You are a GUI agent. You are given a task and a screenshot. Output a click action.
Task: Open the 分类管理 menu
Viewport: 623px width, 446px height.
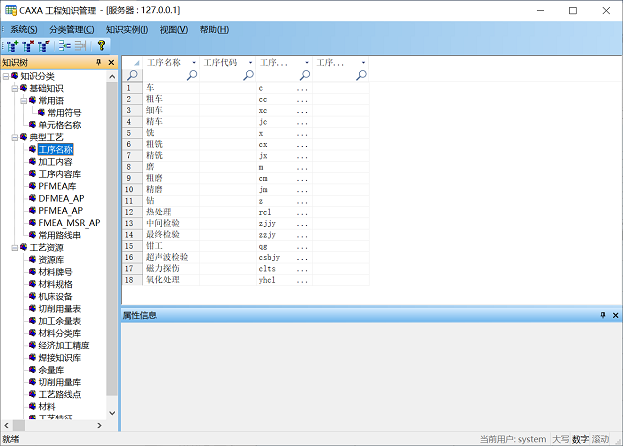click(x=72, y=30)
